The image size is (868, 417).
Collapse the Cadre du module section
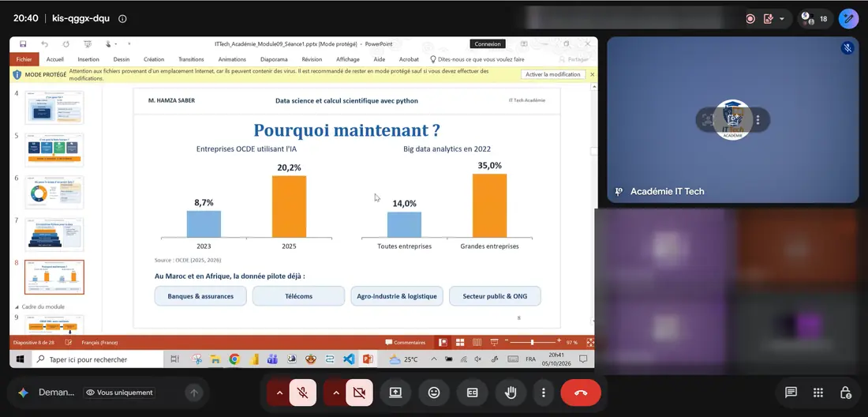click(x=16, y=306)
